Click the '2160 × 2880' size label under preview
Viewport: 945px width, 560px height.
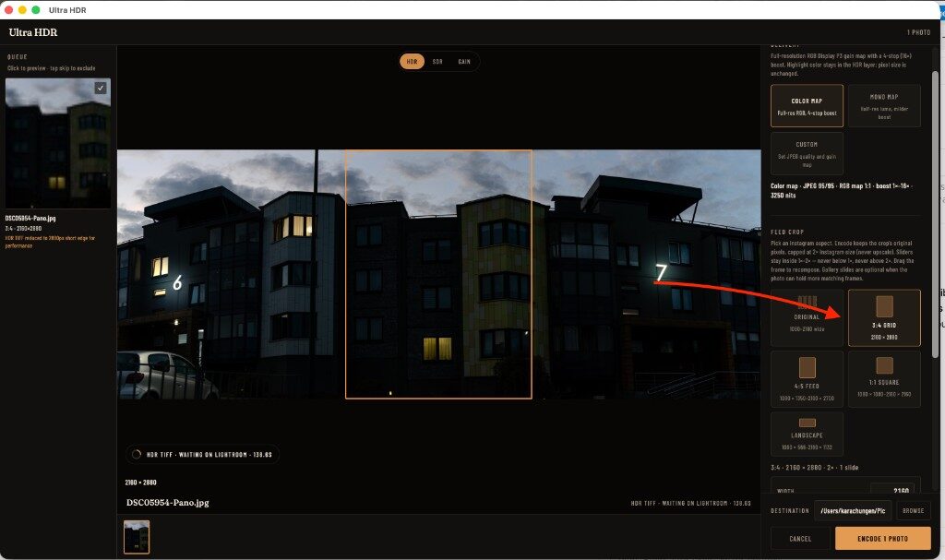click(140, 483)
